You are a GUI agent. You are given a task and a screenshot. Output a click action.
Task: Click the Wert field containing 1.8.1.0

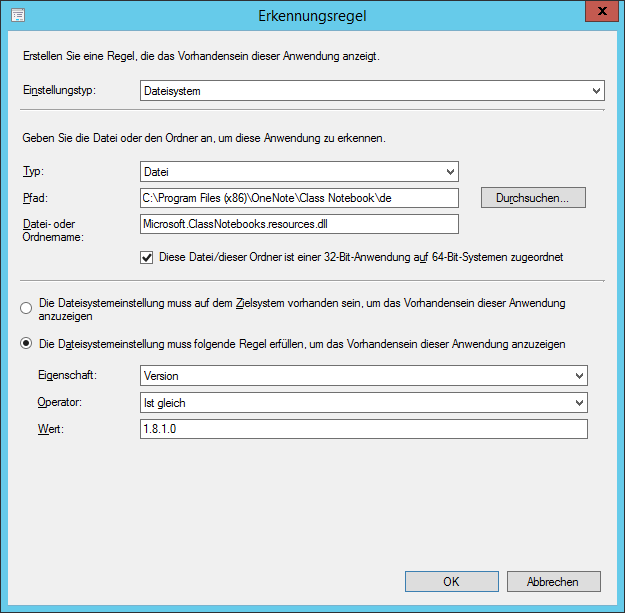coord(363,429)
